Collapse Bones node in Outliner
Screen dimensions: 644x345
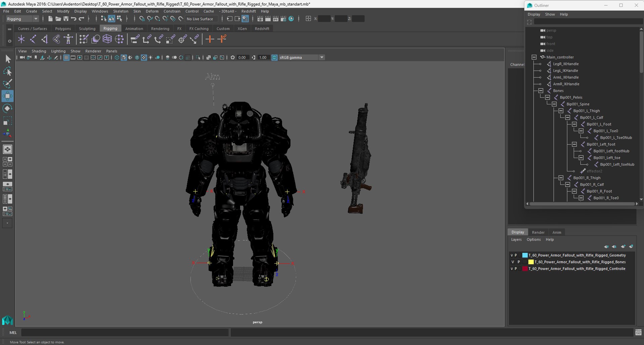(541, 91)
